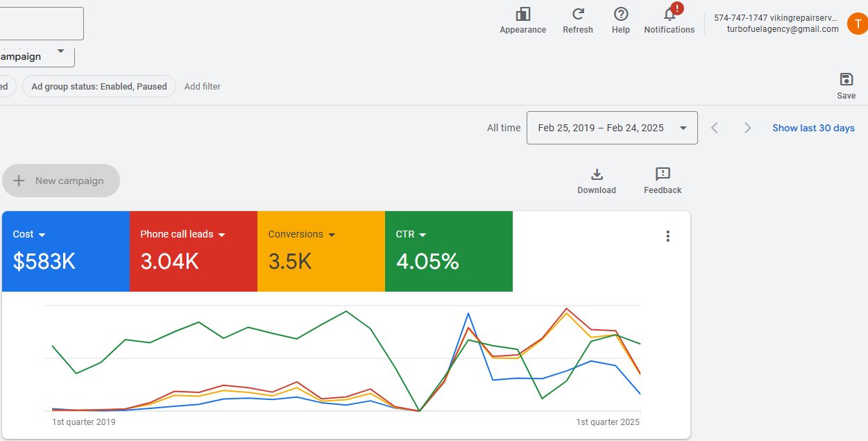
Task: Click the All time label
Action: pyautogui.click(x=504, y=128)
